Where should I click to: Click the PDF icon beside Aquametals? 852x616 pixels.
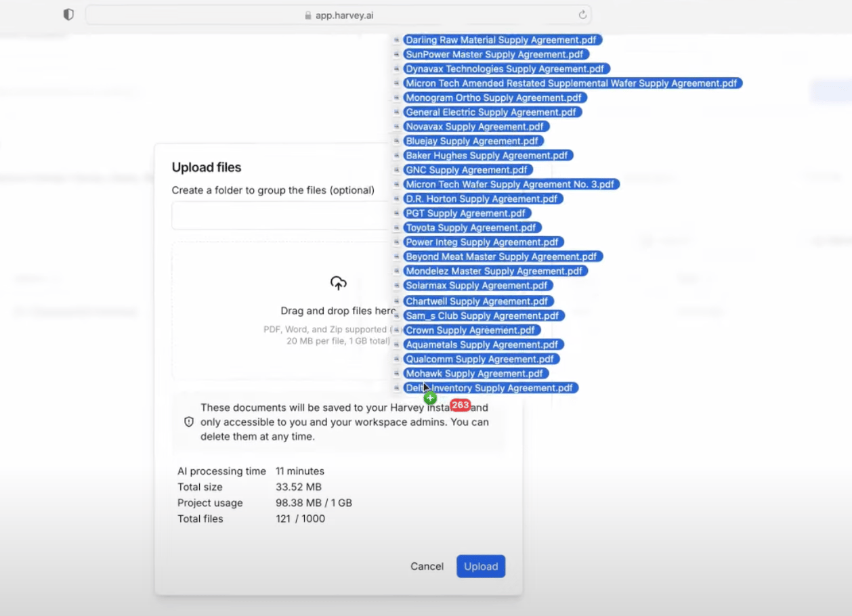[x=397, y=345]
